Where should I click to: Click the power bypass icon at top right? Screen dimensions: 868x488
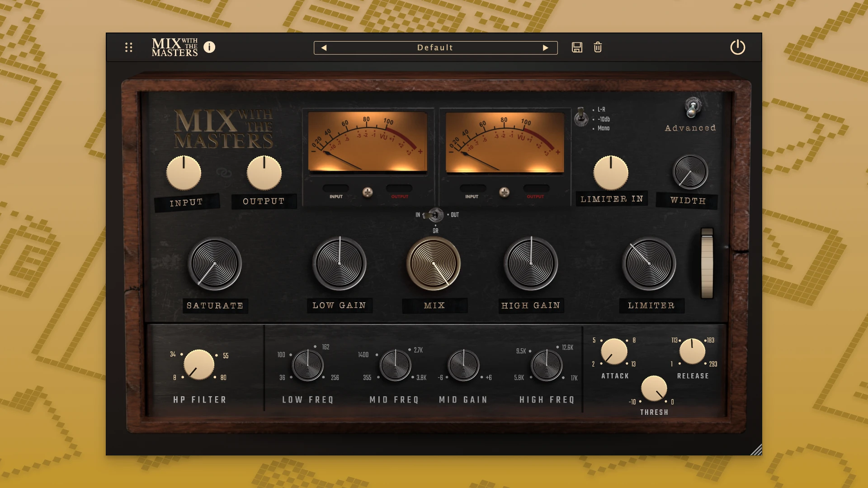[738, 47]
